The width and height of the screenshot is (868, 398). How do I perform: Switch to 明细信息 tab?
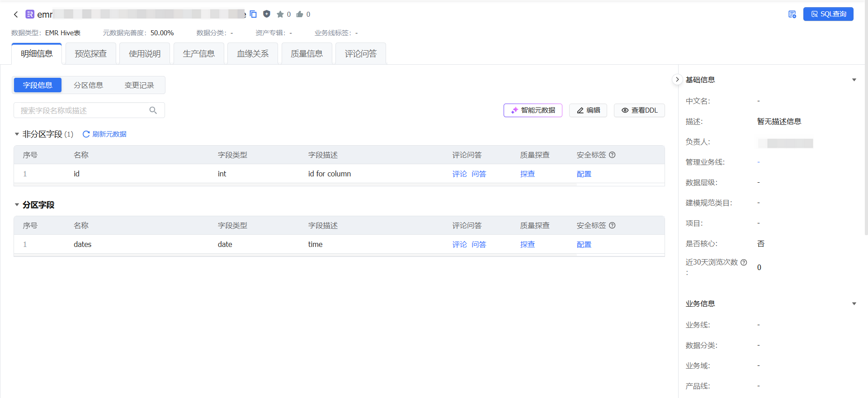point(37,54)
